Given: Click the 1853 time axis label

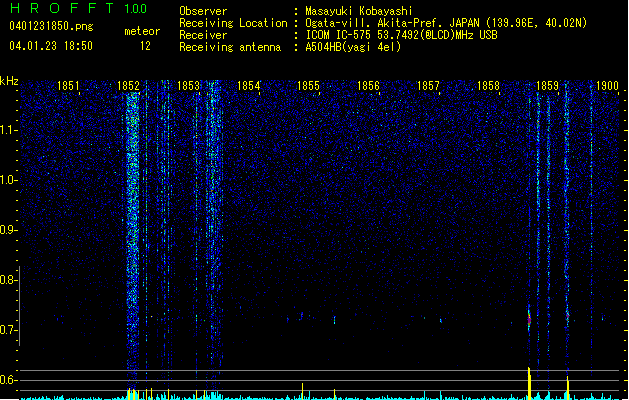Looking at the screenshot, I should (188, 86).
